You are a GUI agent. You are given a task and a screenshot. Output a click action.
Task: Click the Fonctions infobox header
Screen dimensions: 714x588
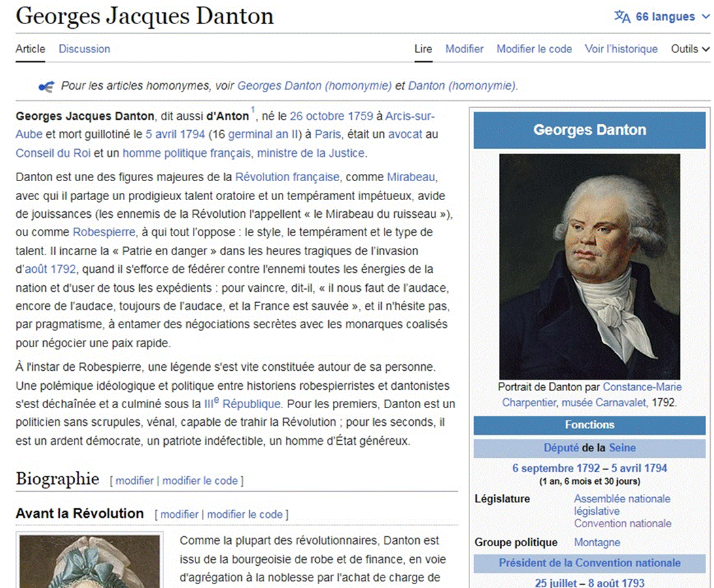click(x=590, y=424)
